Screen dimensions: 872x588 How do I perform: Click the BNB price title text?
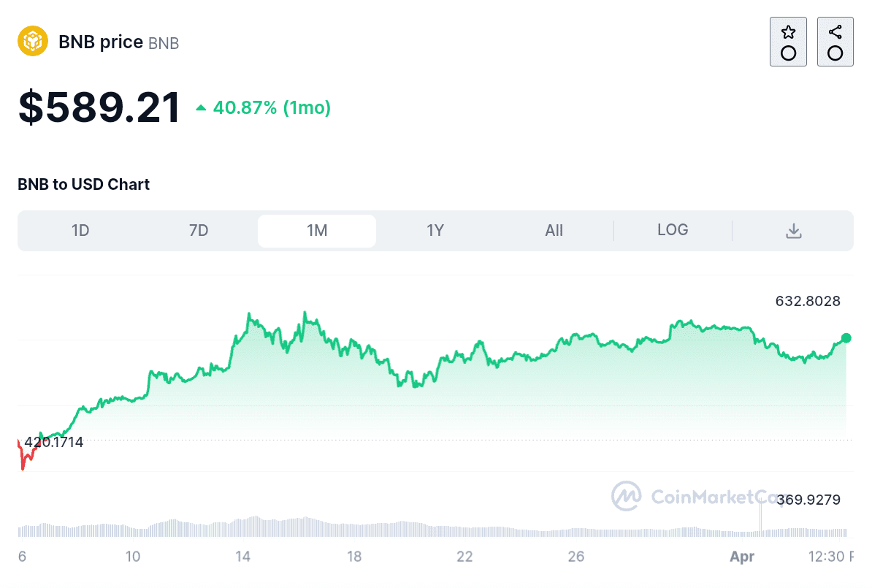click(101, 42)
